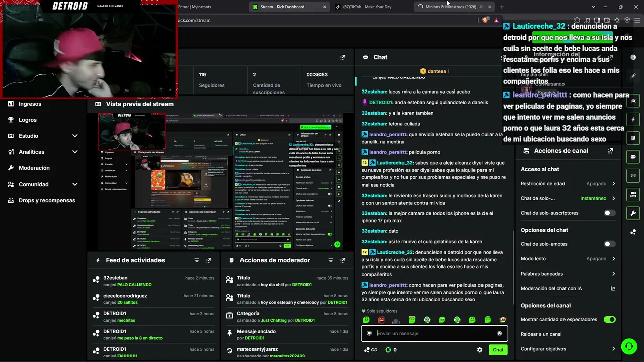The height and width of the screenshot is (362, 644).
Task: Open a new browser tab
Action: (x=502, y=7)
